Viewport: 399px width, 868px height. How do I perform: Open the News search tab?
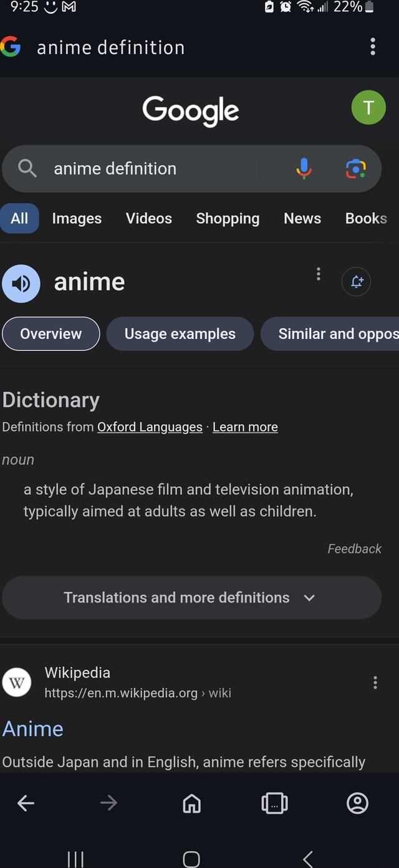(x=302, y=218)
